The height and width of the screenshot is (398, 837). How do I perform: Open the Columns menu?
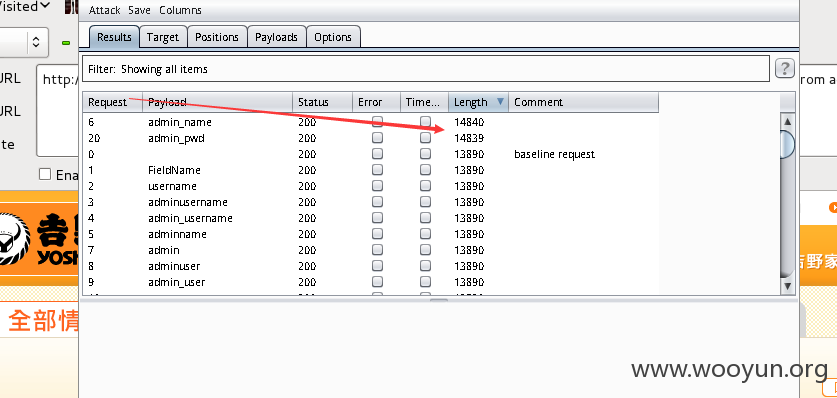coord(180,10)
